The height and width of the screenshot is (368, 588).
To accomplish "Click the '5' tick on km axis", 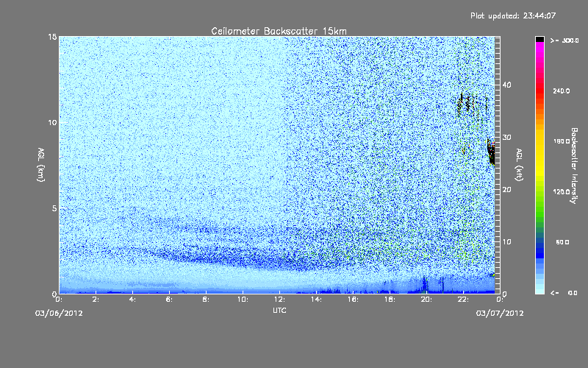I will [x=54, y=208].
